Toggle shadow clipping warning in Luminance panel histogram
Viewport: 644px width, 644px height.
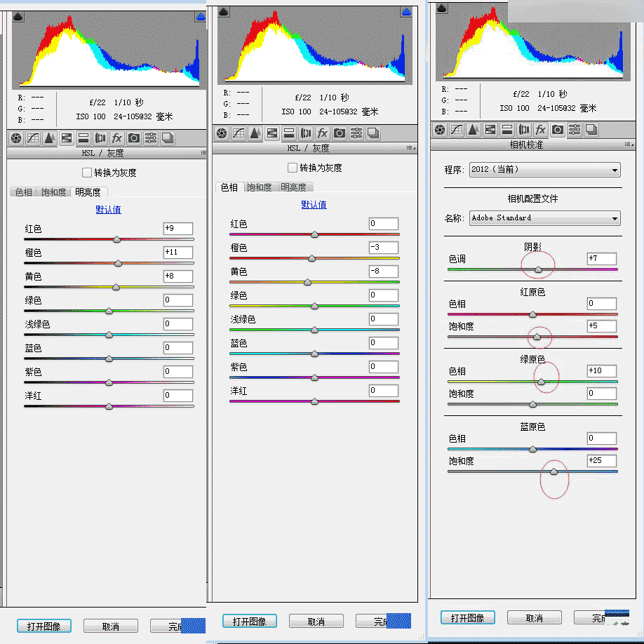(18, 17)
